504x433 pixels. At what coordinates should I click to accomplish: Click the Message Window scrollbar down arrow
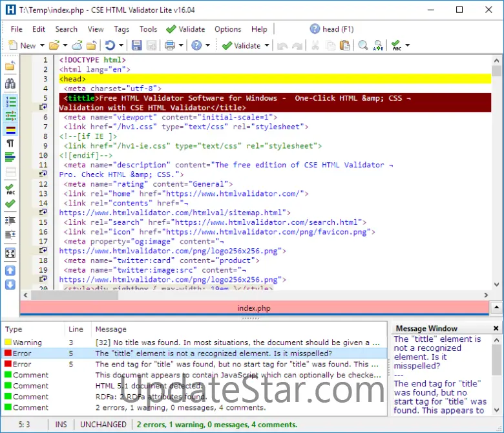[496, 410]
